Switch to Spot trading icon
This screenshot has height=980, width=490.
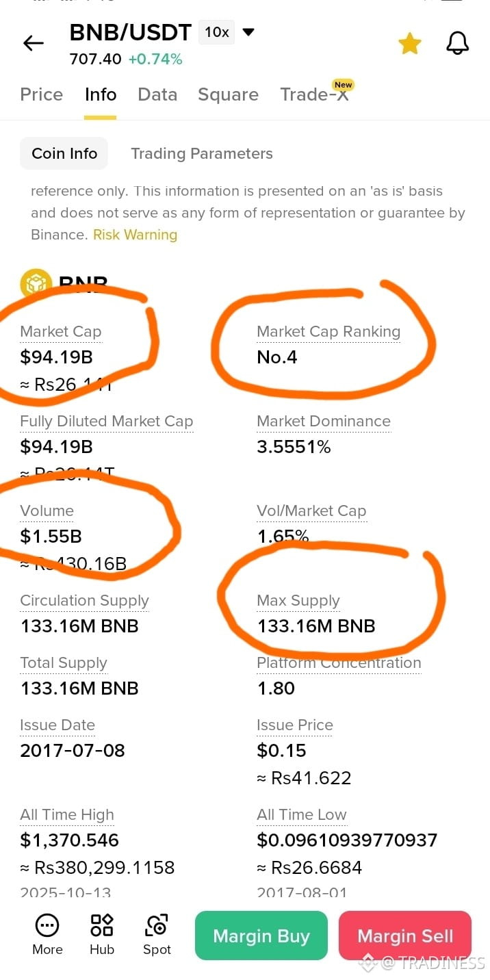pos(157,925)
